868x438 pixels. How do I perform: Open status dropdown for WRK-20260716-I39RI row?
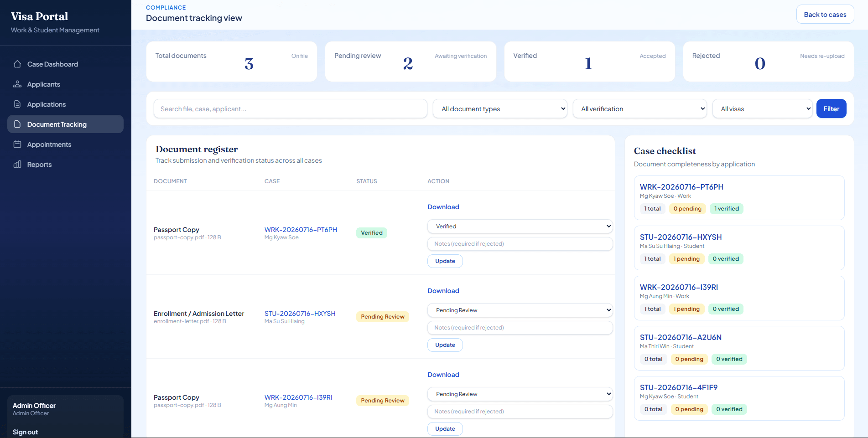click(520, 394)
